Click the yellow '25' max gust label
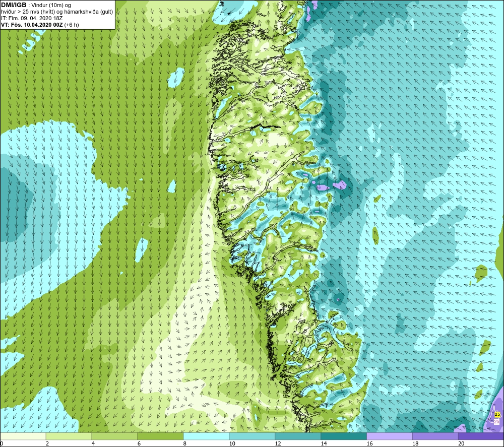The image size is (504, 447). 497,414
